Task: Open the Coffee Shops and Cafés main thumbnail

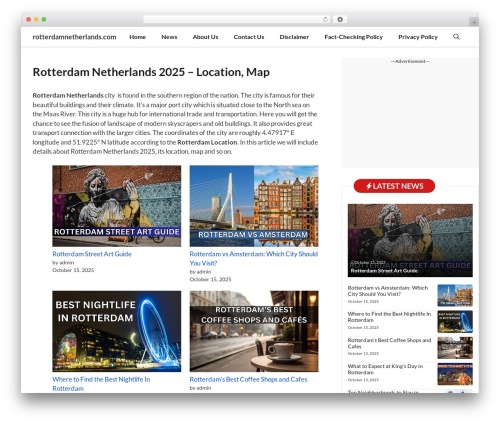Action: click(254, 331)
